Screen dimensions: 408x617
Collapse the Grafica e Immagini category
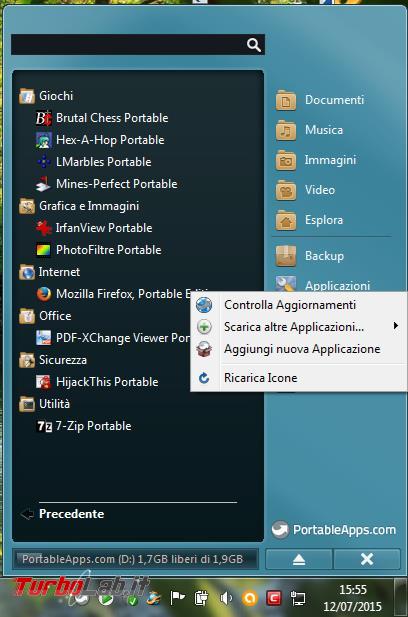point(79,206)
